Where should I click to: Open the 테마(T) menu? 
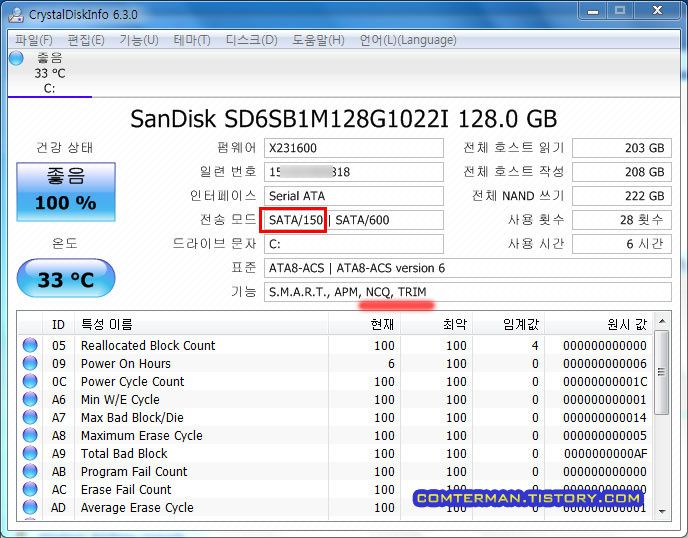click(192, 40)
